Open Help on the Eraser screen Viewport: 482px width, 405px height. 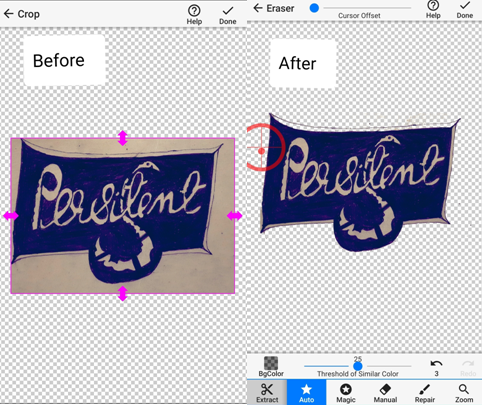click(433, 10)
